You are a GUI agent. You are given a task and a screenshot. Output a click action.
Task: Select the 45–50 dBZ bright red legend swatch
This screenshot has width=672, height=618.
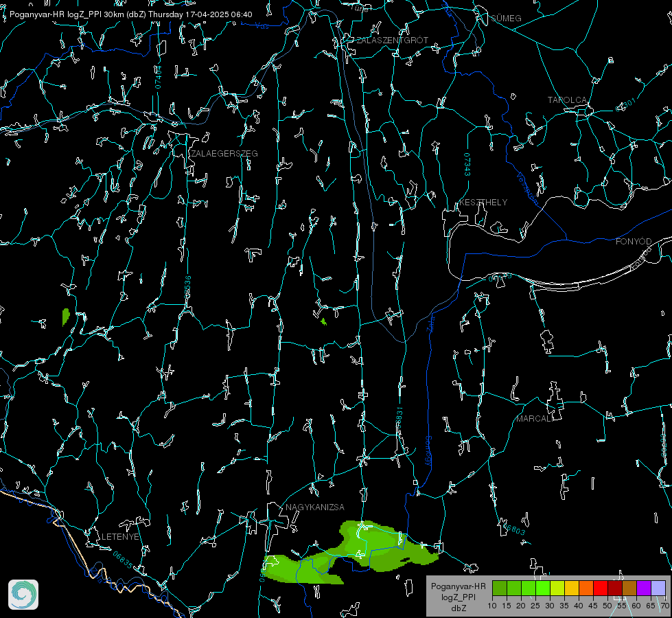coord(601,588)
